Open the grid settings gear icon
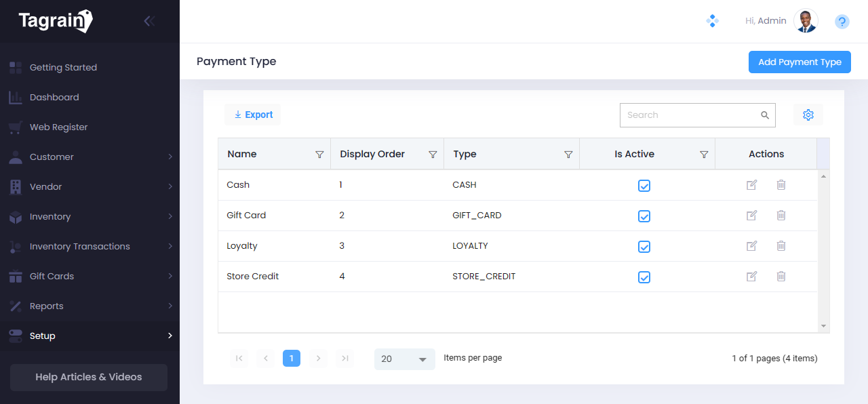868x404 pixels. tap(808, 115)
